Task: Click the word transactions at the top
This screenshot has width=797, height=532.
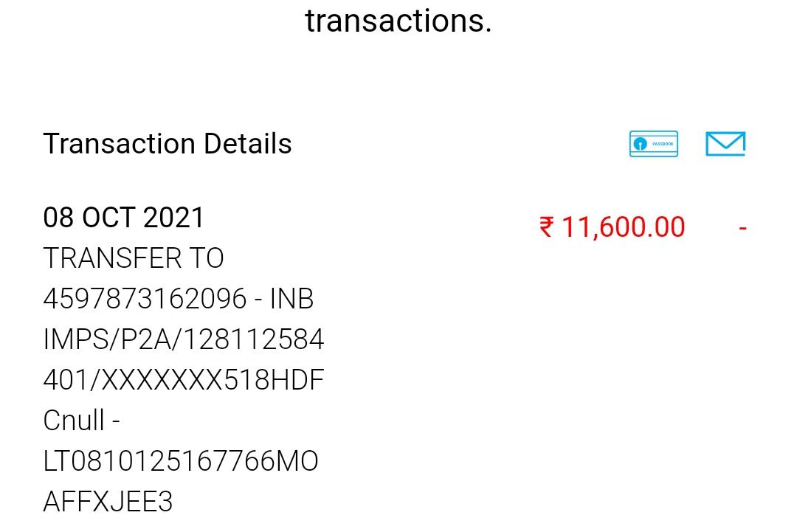Action: (398, 21)
